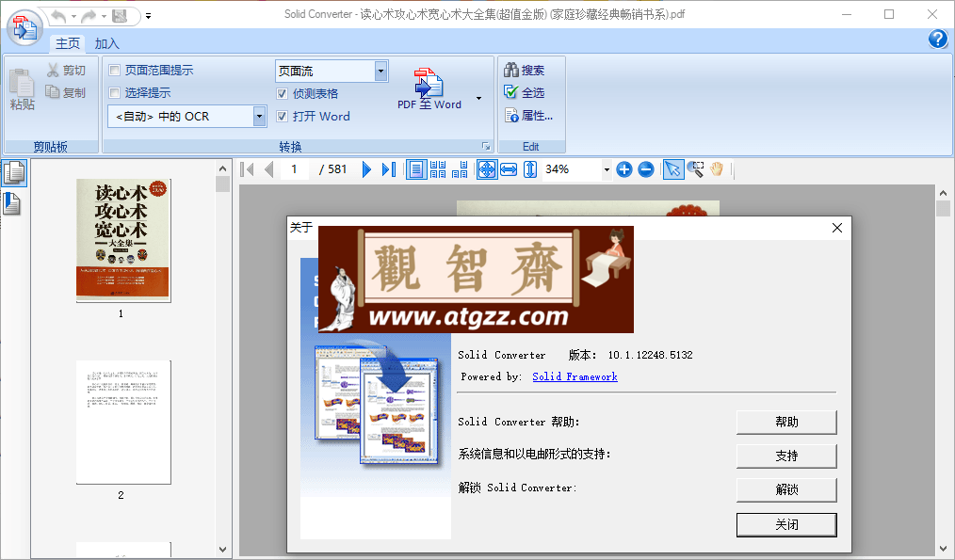The width and height of the screenshot is (955, 560).
Task: Enable the 页面范围提示 checkbox
Action: point(115,71)
